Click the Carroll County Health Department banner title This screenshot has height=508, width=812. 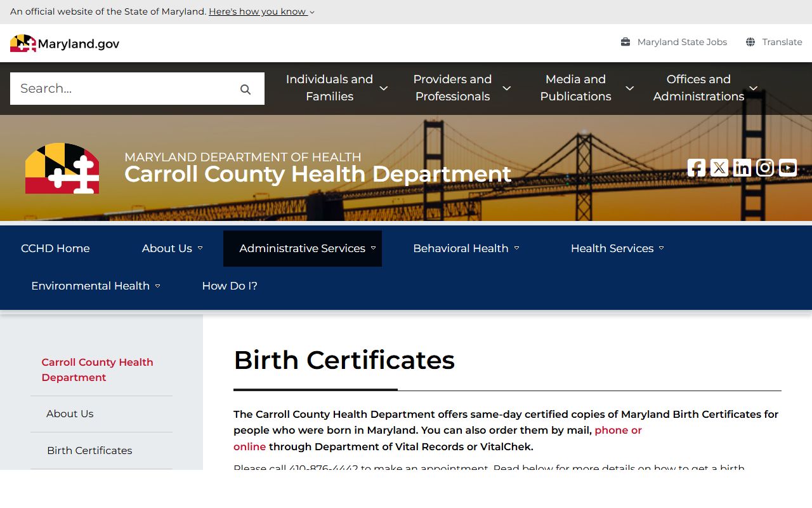[318, 174]
